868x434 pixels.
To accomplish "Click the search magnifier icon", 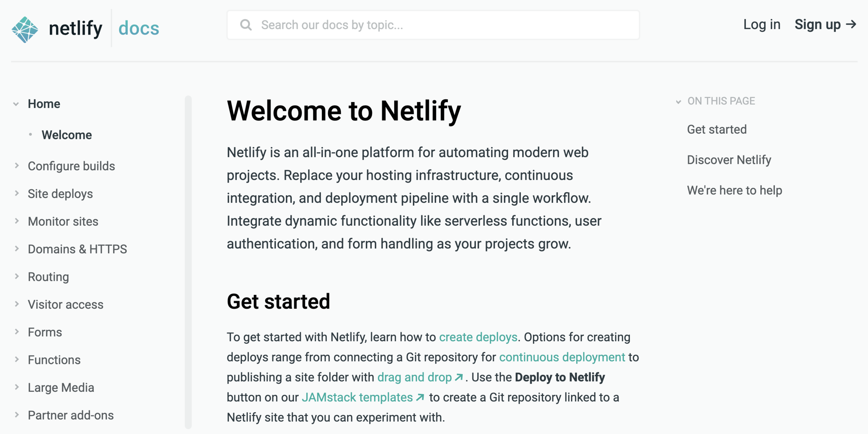I will coord(246,25).
